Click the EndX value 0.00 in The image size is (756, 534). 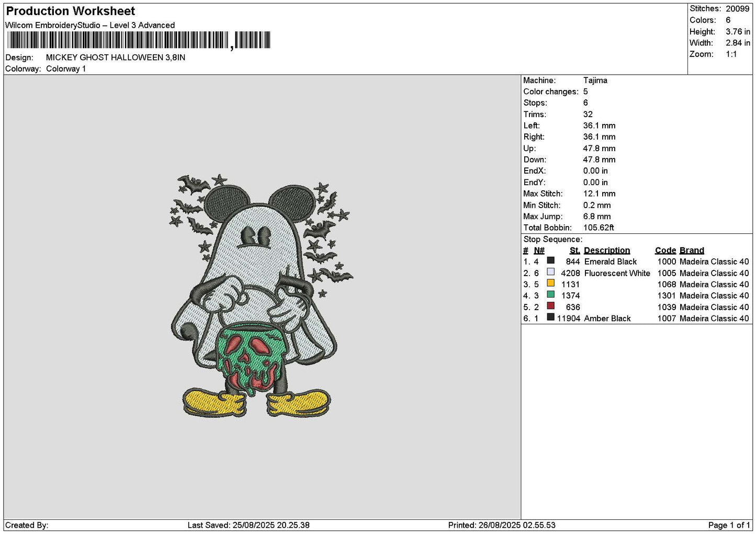596,171
